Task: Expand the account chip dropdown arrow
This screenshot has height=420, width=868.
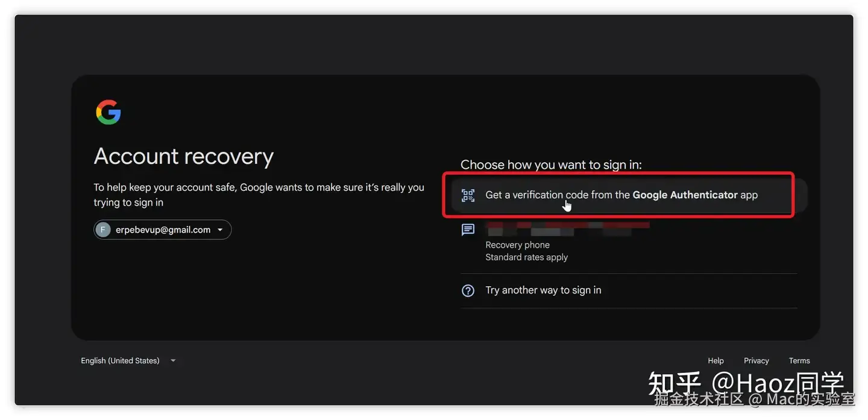Action: coord(220,230)
